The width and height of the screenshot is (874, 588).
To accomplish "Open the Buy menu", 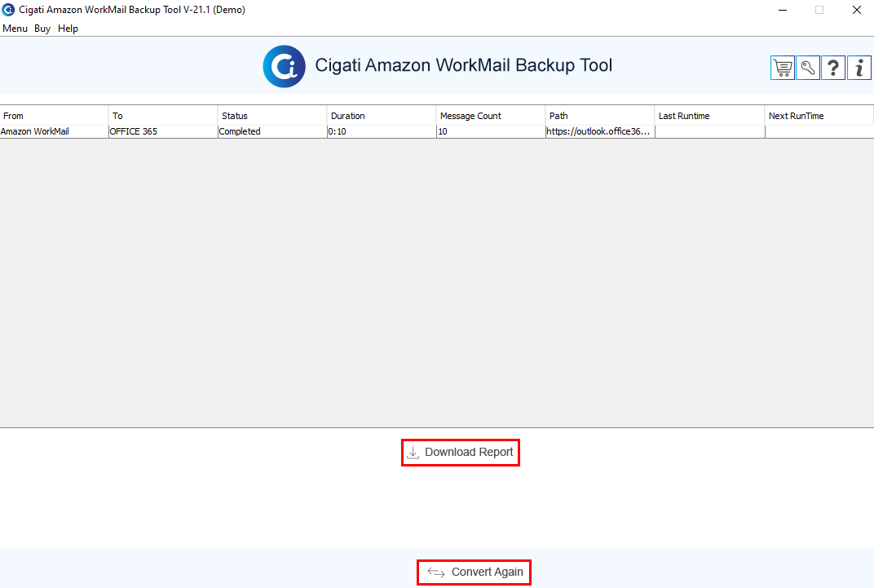I will [42, 29].
